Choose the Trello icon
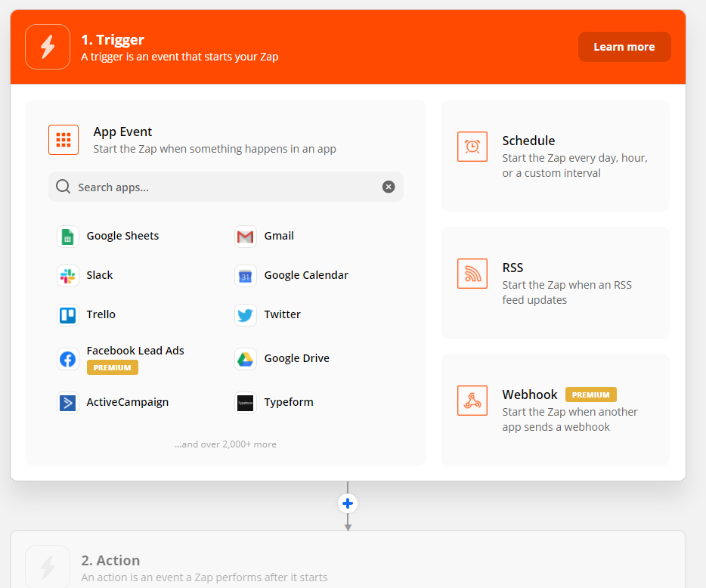Screen dimensions: 706x588 68,314
